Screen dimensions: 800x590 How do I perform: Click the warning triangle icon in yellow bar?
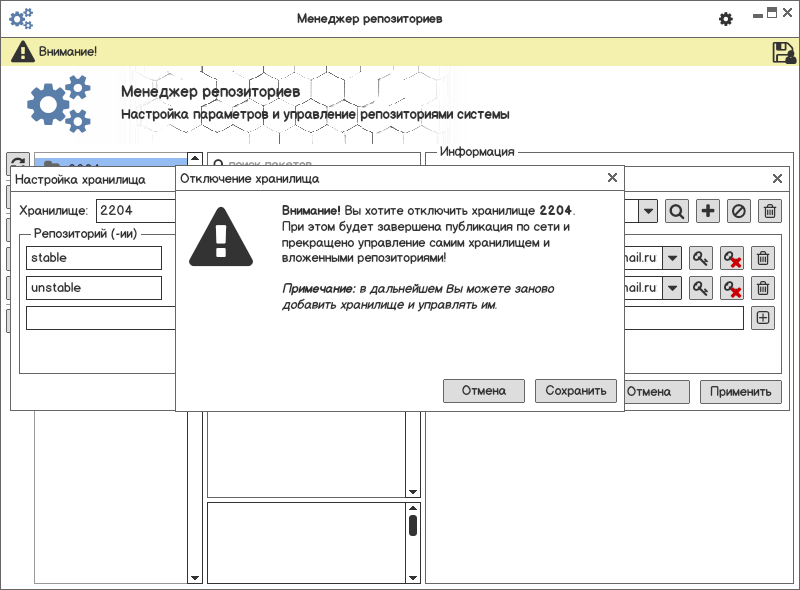click(23, 52)
